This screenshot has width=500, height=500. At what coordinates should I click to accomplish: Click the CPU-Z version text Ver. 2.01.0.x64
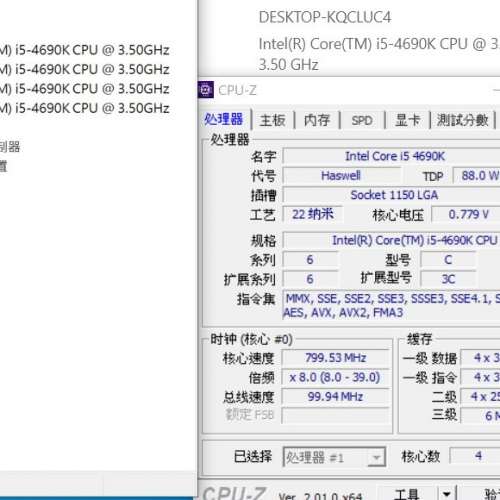(x=320, y=496)
